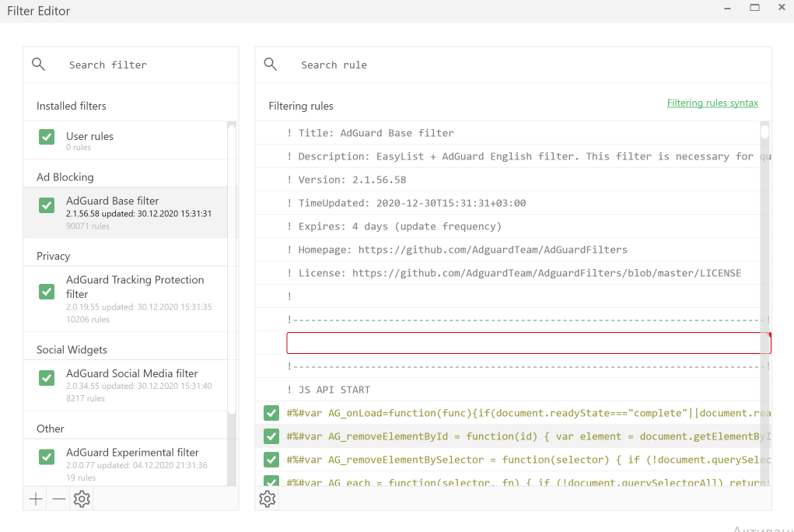Click the Expires: 4 days line

point(394,226)
